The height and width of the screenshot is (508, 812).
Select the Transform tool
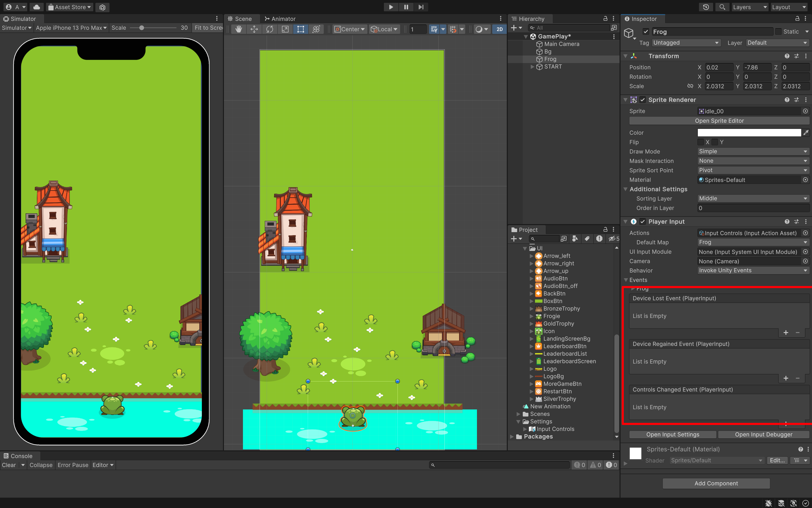(316, 29)
